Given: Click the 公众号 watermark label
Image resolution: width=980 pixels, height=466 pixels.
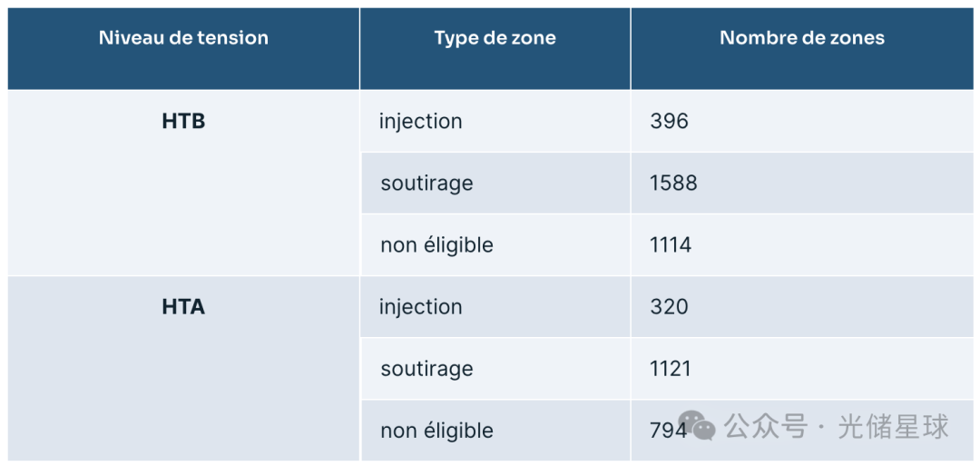Looking at the screenshot, I should [766, 426].
